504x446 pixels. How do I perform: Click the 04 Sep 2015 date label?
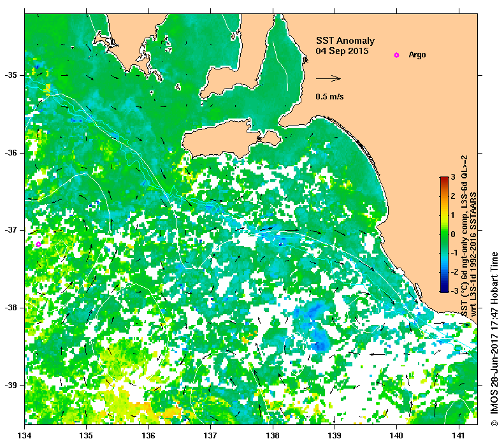(x=342, y=51)
